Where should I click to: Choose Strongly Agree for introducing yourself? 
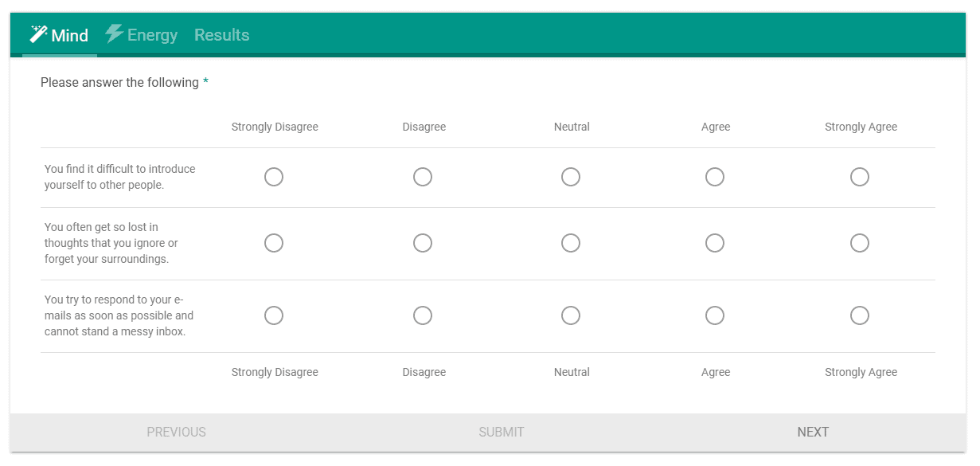860,177
